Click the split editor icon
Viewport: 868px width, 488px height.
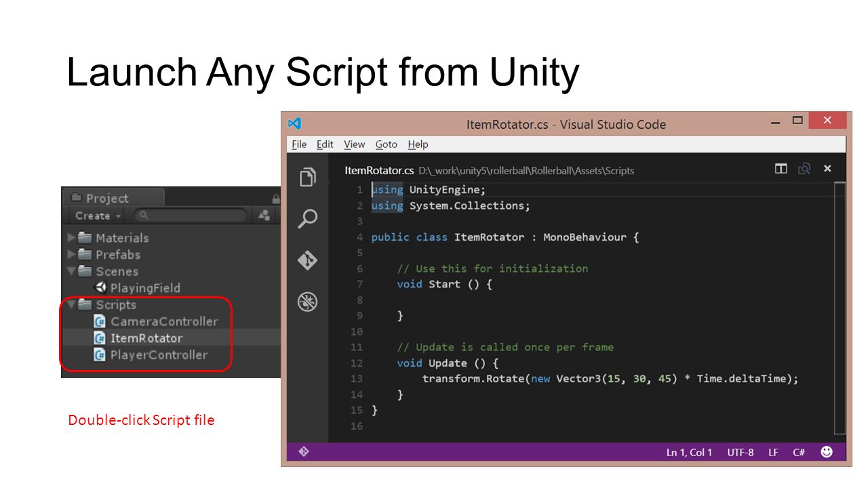click(781, 169)
